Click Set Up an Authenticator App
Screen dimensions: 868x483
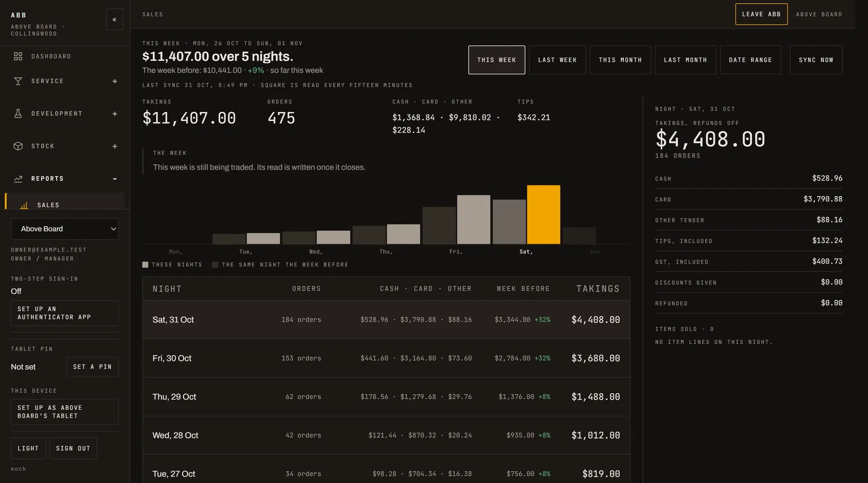point(65,313)
